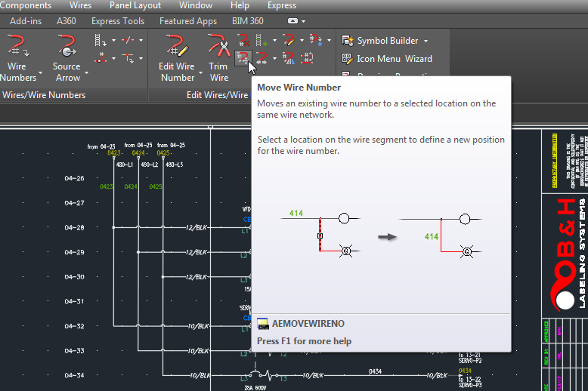The width and height of the screenshot is (588, 391).
Task: Open the Window menu
Action: [196, 5]
